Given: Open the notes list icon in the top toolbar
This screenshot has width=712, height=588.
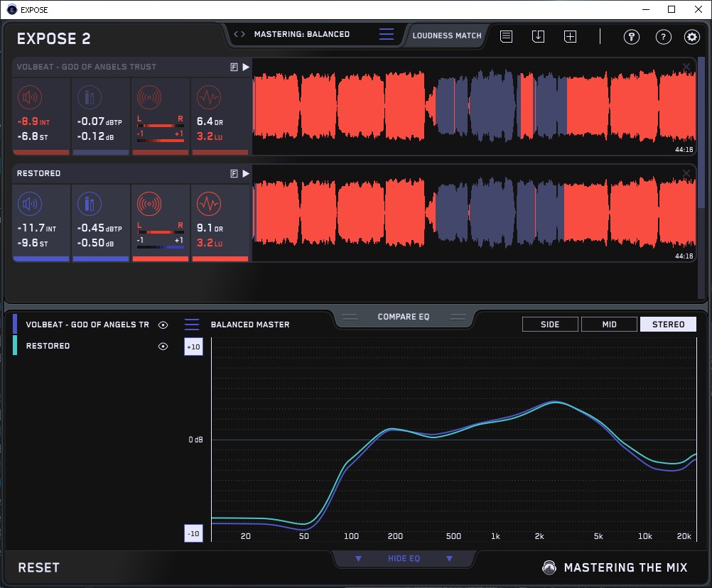Looking at the screenshot, I should pyautogui.click(x=507, y=36).
